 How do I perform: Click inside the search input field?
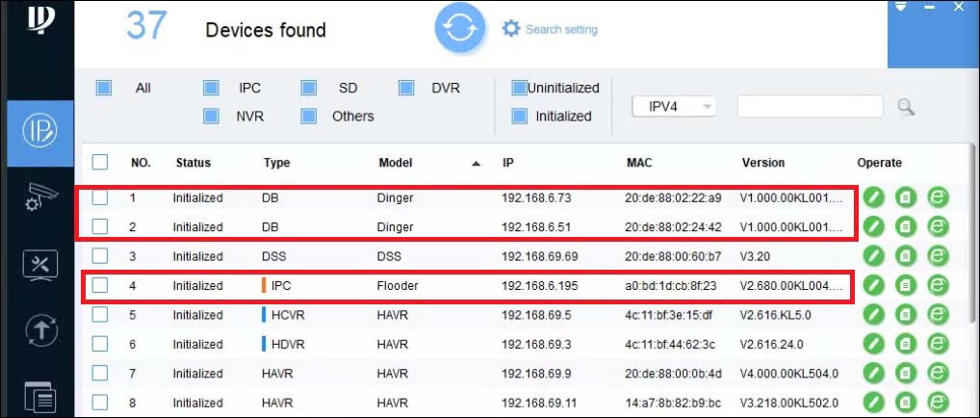810,106
